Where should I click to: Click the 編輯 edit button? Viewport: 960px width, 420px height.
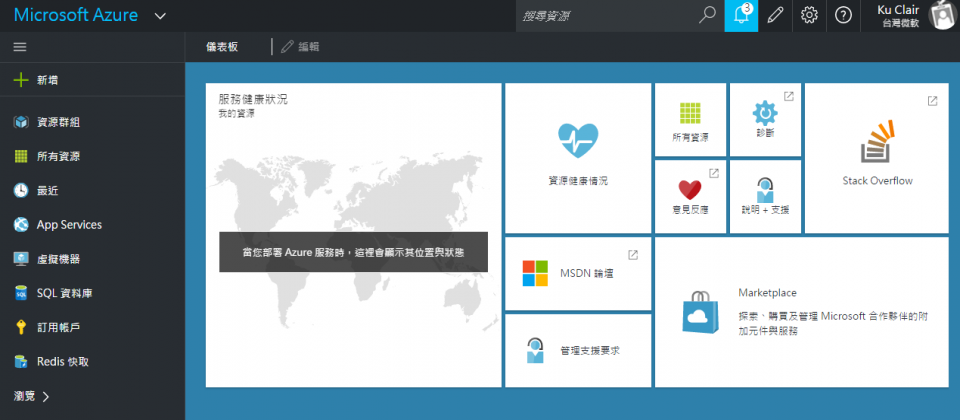click(x=300, y=47)
